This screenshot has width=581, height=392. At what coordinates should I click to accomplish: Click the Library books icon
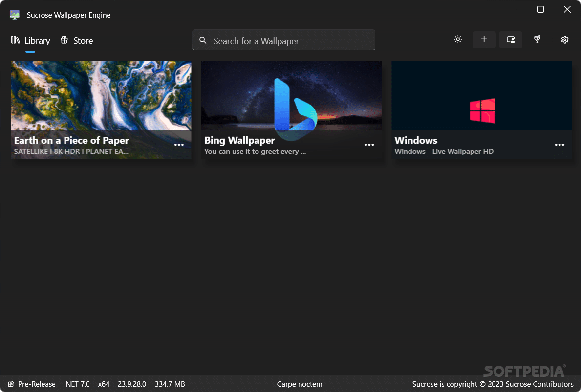click(16, 40)
